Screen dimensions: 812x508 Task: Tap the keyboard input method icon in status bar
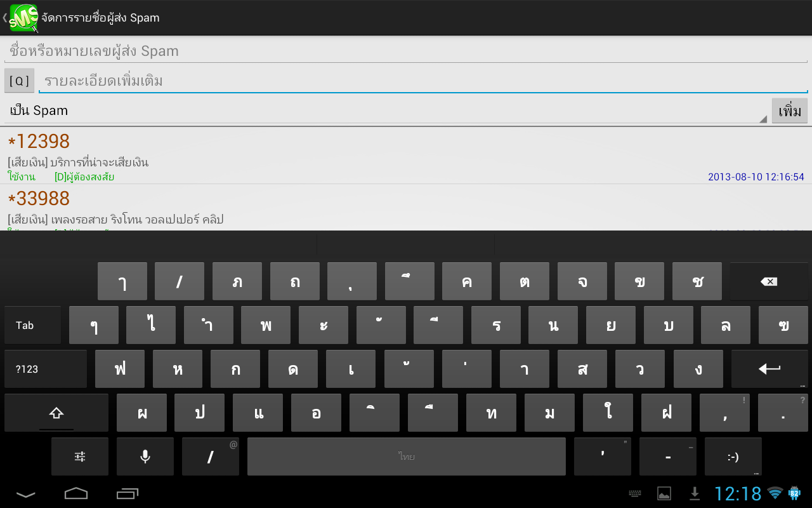(635, 493)
